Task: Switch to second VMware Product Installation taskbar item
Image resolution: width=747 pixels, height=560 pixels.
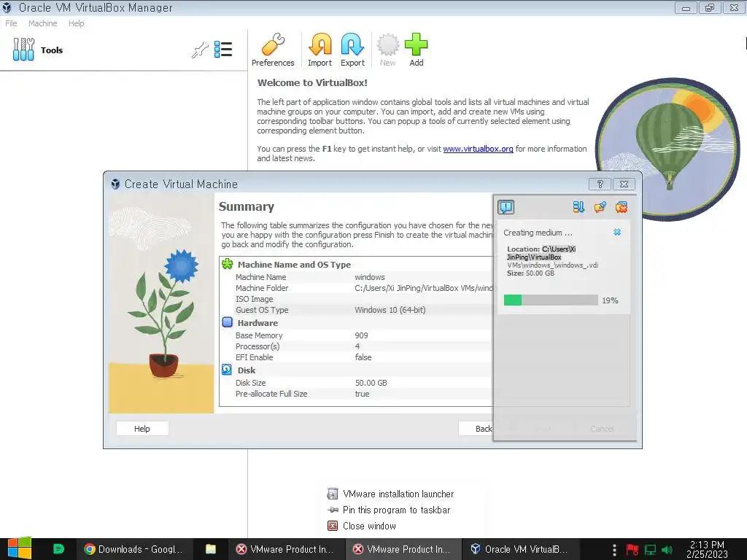Action: 403,549
